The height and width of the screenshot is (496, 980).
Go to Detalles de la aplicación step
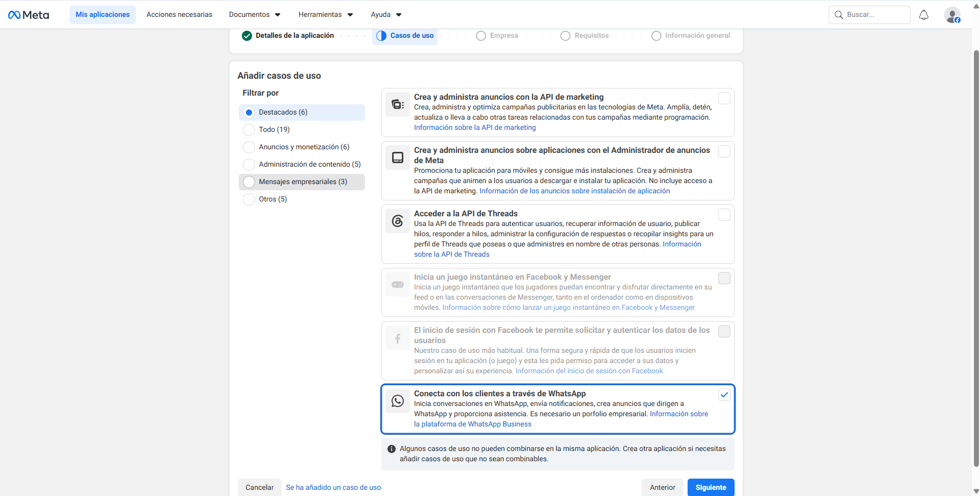click(288, 36)
